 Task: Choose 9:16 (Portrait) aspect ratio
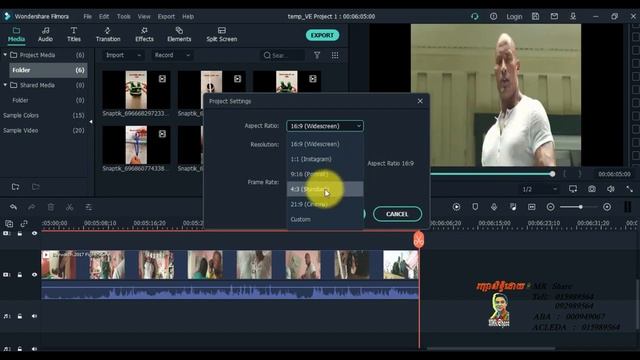click(x=325, y=174)
